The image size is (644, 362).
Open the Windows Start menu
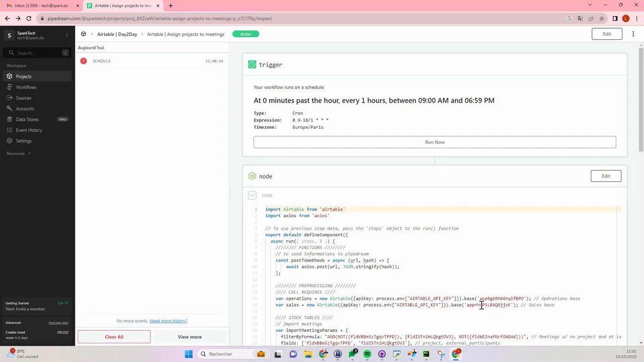(189, 354)
